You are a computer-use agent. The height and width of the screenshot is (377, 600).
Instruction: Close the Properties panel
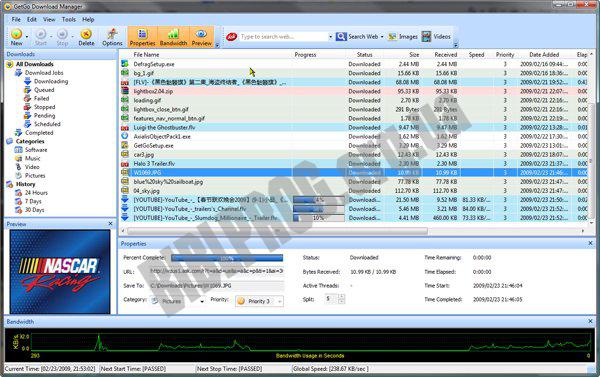pos(590,243)
